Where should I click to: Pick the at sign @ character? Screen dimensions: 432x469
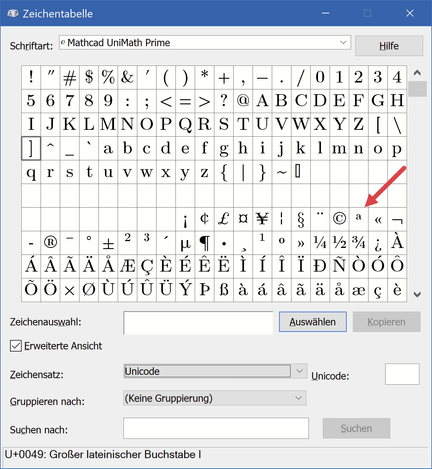point(243,101)
